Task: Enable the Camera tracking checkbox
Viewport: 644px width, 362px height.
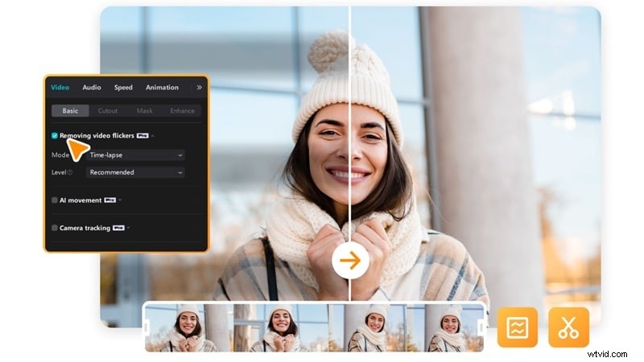Action: coord(55,228)
